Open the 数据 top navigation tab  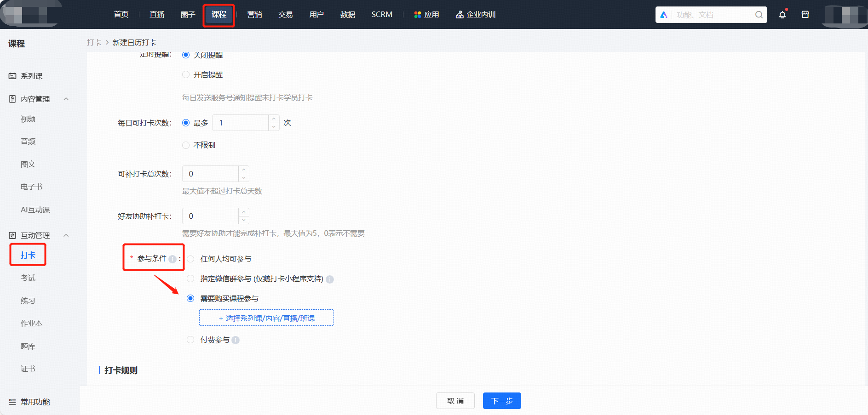point(347,15)
